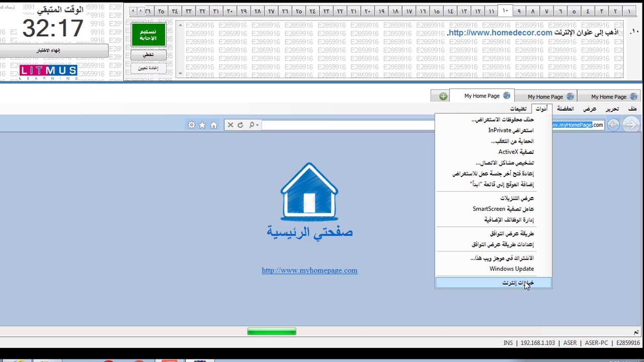Select the active My Home Page tab
The width and height of the screenshot is (644, 362).
(x=482, y=96)
